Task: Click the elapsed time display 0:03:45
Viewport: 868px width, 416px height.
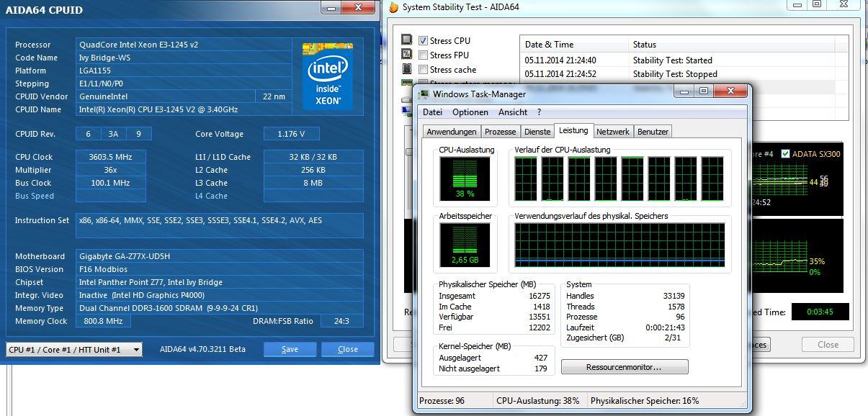Action: (820, 312)
